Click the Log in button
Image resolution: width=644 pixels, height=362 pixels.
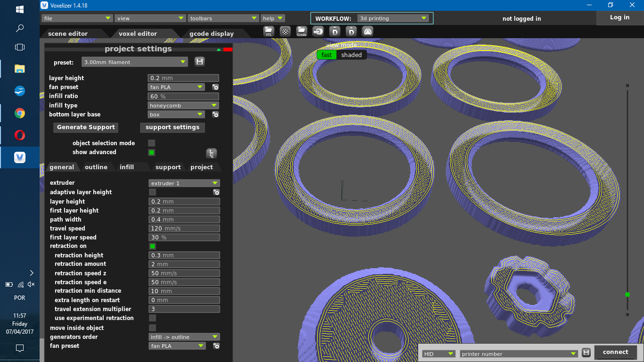619,17
